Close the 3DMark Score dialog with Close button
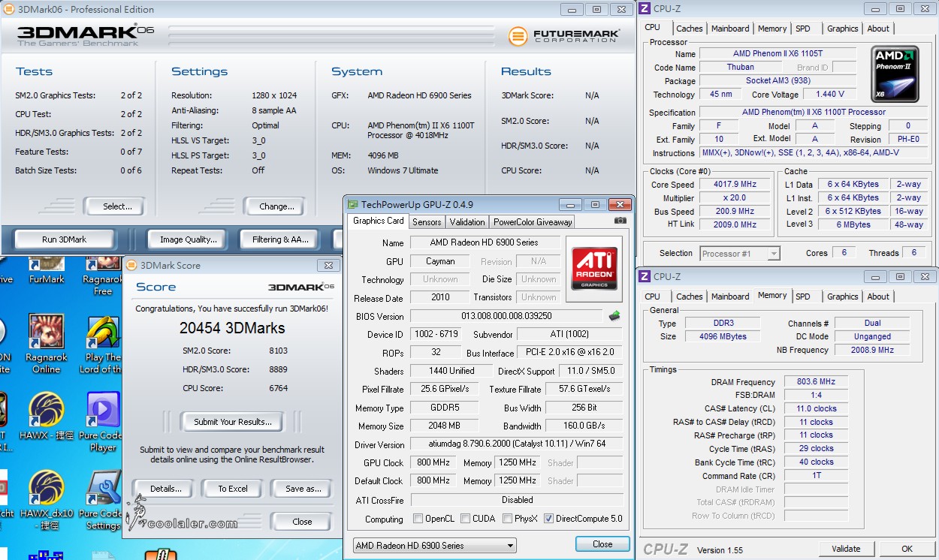This screenshot has width=939, height=560. point(302,522)
